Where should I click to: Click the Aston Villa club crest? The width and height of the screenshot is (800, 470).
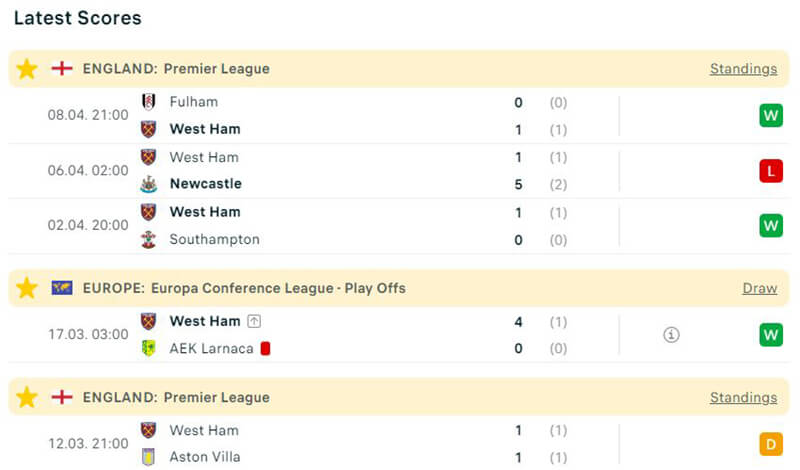pos(149,457)
